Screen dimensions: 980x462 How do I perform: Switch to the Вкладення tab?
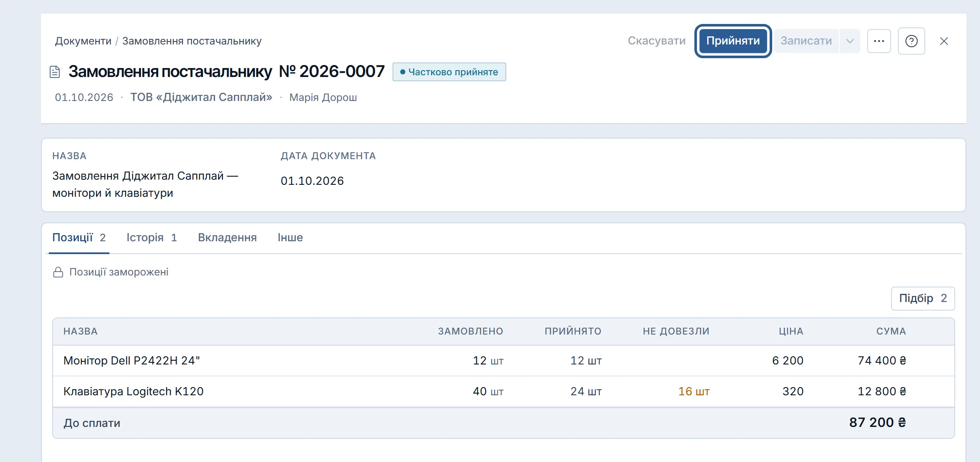click(227, 238)
